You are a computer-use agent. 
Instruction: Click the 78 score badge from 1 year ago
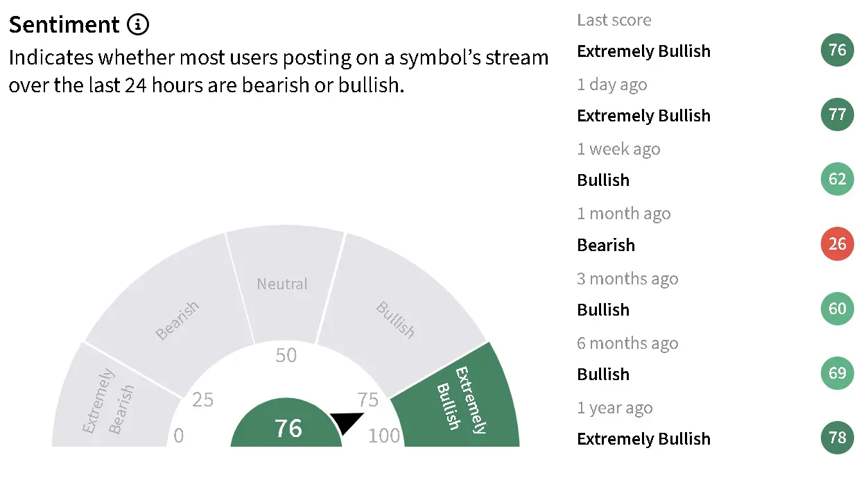837,438
